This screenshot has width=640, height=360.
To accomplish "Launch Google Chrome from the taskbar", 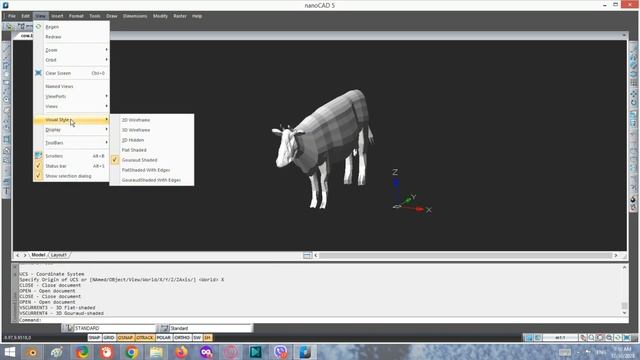I will (x=131, y=352).
